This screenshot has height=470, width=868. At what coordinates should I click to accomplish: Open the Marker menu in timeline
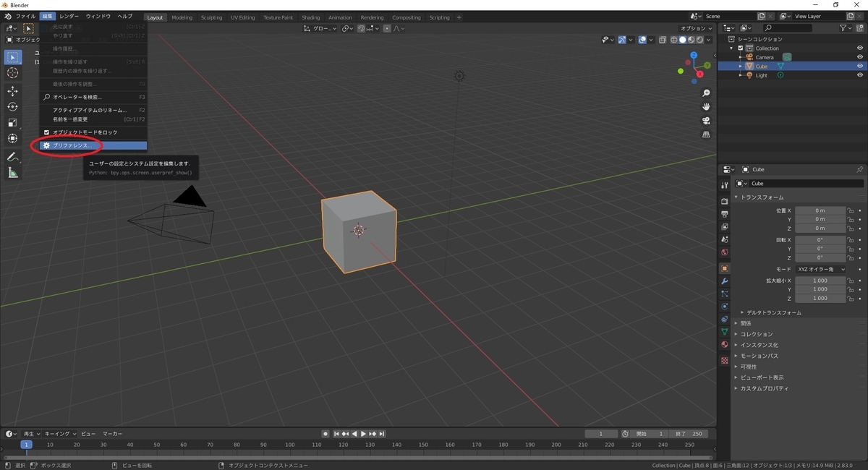[112, 434]
